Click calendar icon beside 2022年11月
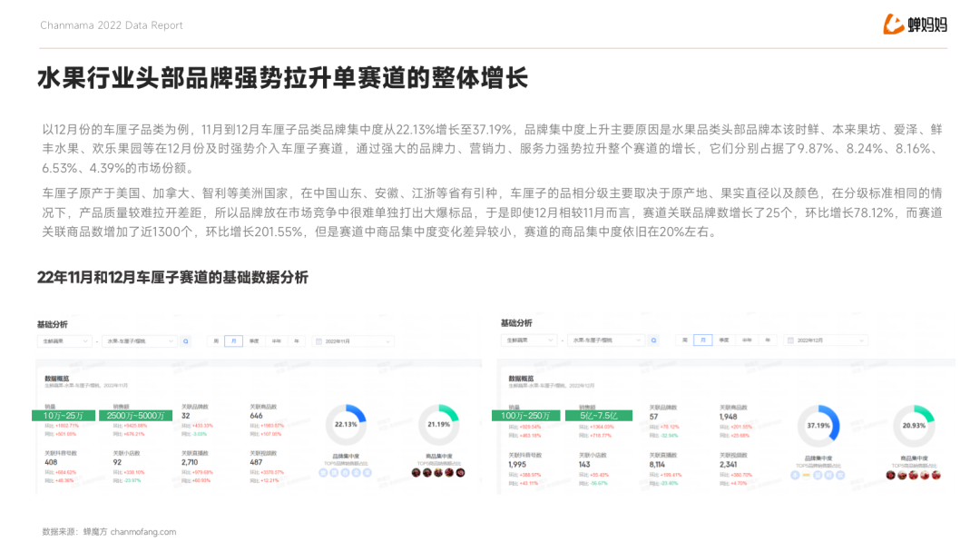980x552 pixels. pyautogui.click(x=318, y=341)
